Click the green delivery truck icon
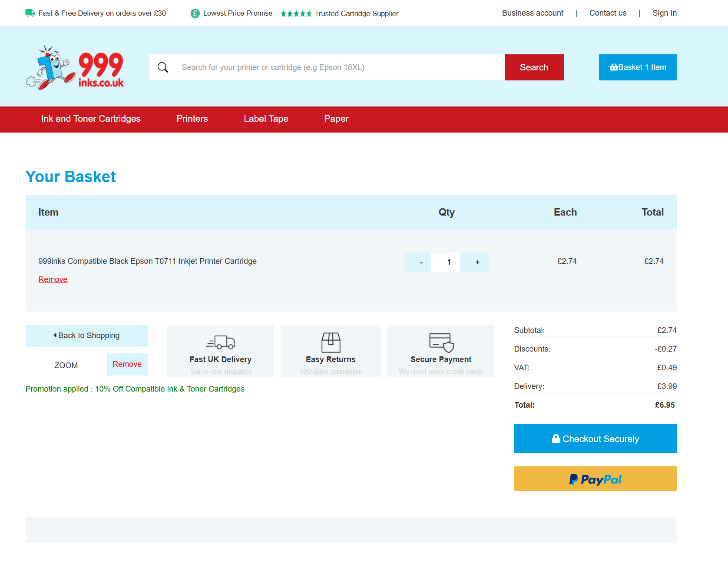The image size is (728, 565). [30, 13]
